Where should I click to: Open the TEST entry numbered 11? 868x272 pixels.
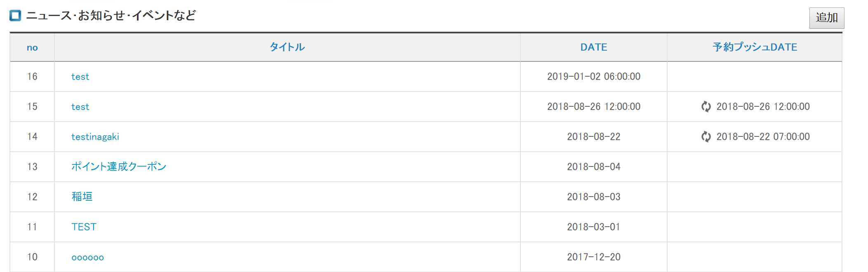point(84,227)
